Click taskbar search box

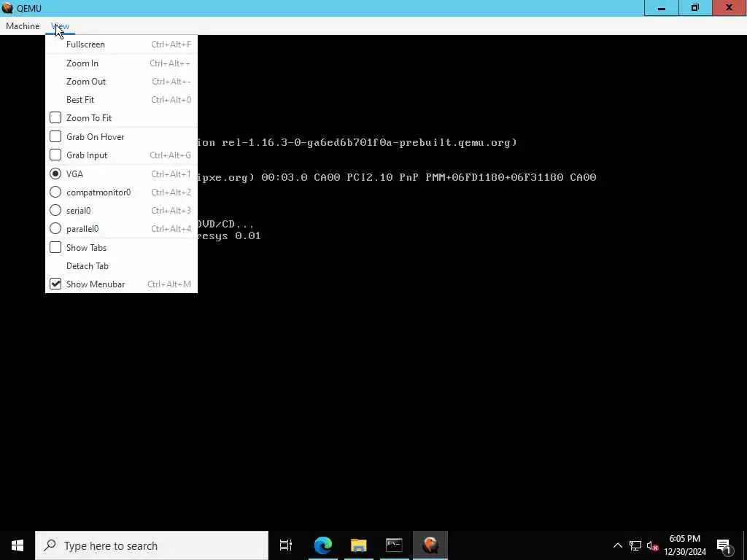pos(152,545)
